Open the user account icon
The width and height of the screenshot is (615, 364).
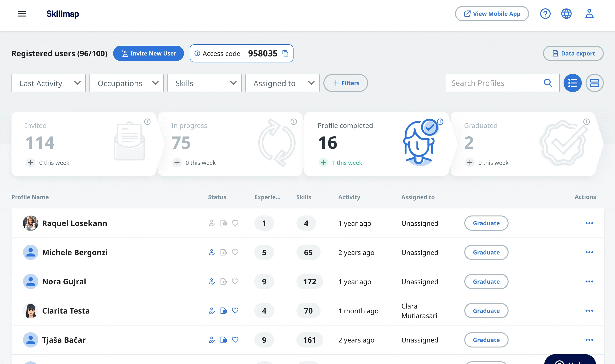click(589, 14)
